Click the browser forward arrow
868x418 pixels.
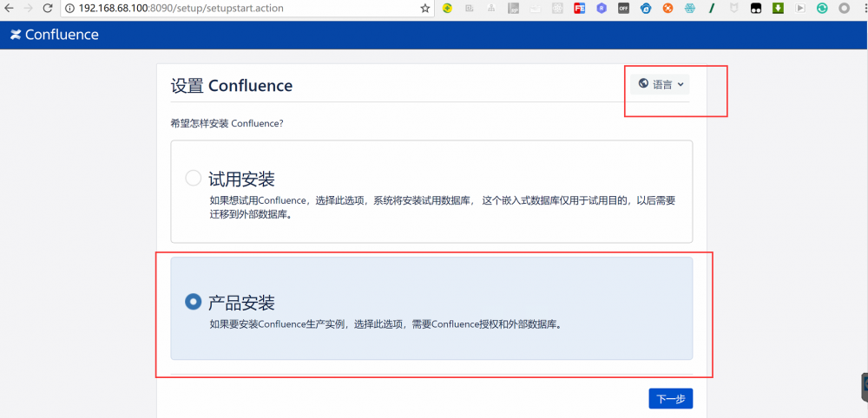point(29,9)
